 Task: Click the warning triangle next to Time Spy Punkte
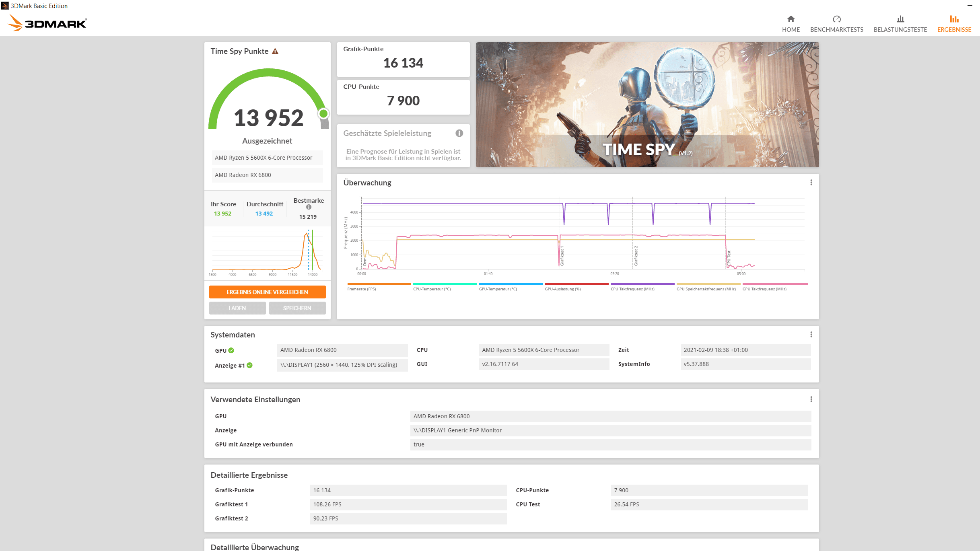[275, 51]
